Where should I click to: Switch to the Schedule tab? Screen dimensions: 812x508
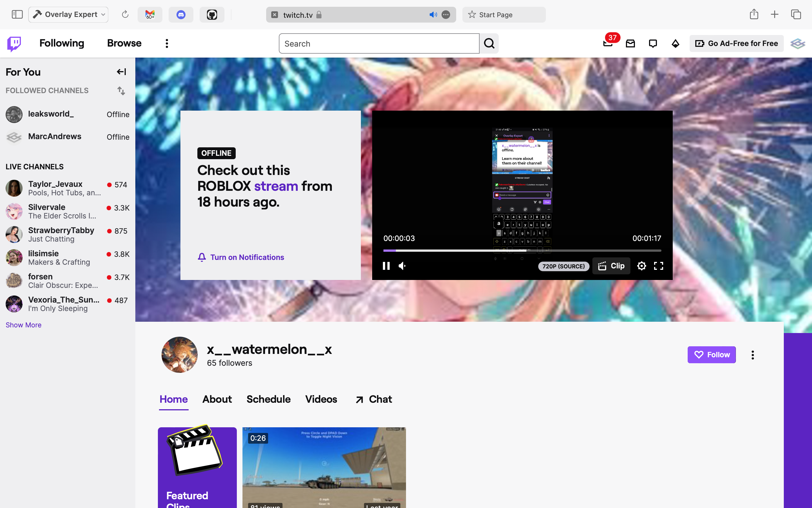[x=268, y=399]
